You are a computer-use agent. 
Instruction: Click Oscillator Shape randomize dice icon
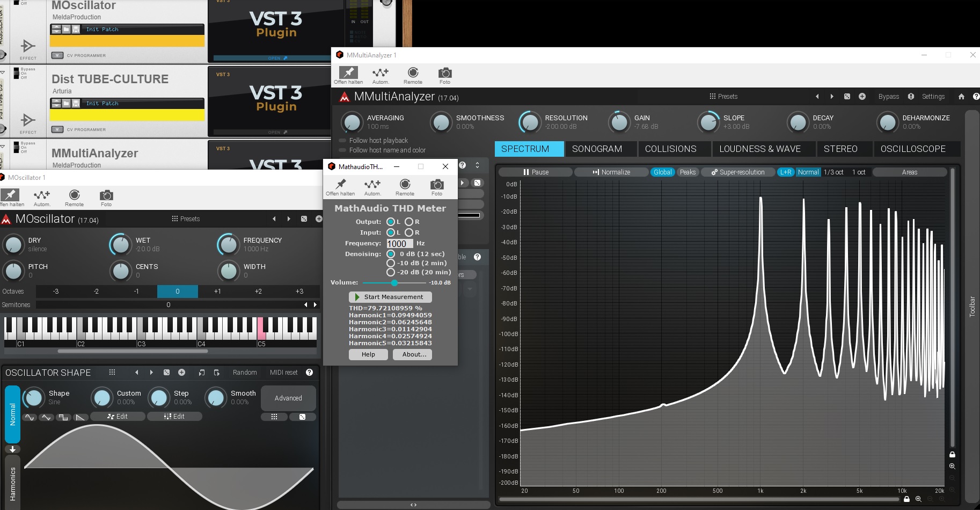point(166,372)
